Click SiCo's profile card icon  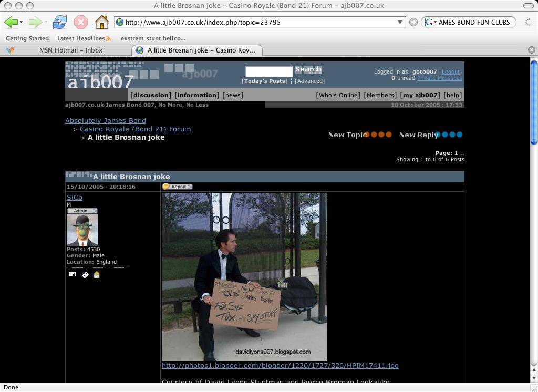click(x=73, y=275)
